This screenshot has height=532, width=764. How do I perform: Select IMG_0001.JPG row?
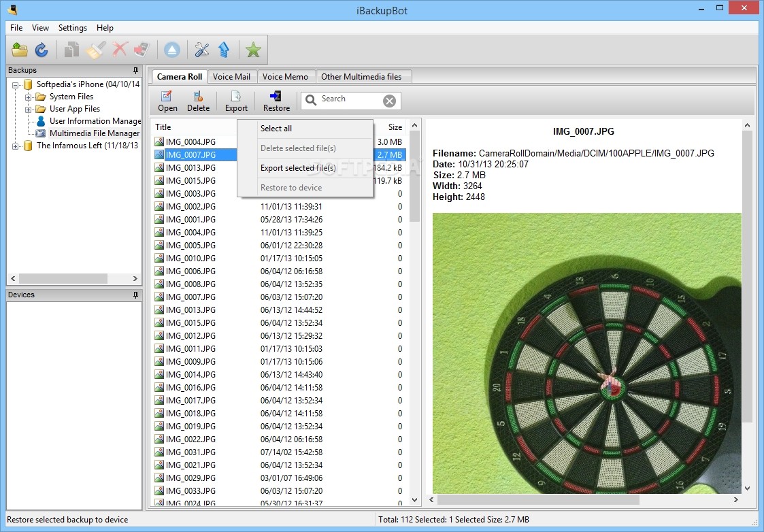[279, 220]
